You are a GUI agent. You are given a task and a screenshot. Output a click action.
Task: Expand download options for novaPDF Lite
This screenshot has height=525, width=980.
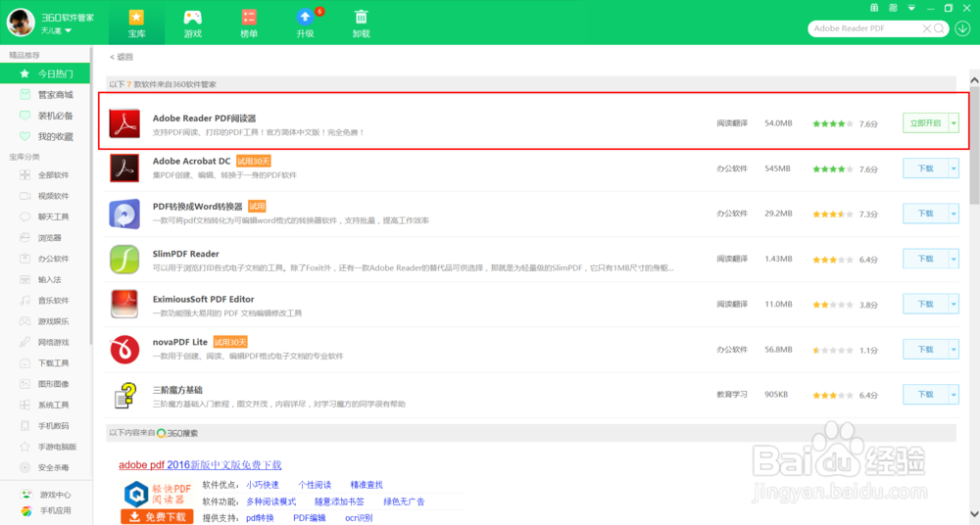click(x=954, y=350)
